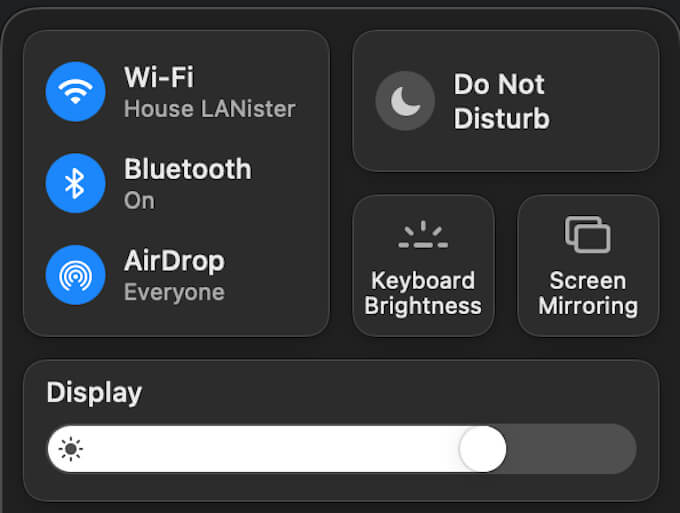
Task: Click the Do Not Disturb moon icon
Action: tap(405, 101)
